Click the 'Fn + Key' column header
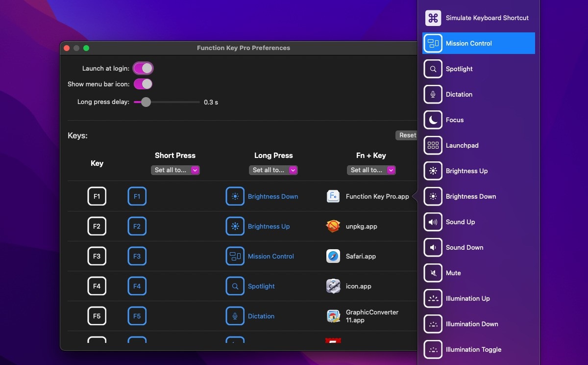The height and width of the screenshot is (365, 588). [371, 156]
